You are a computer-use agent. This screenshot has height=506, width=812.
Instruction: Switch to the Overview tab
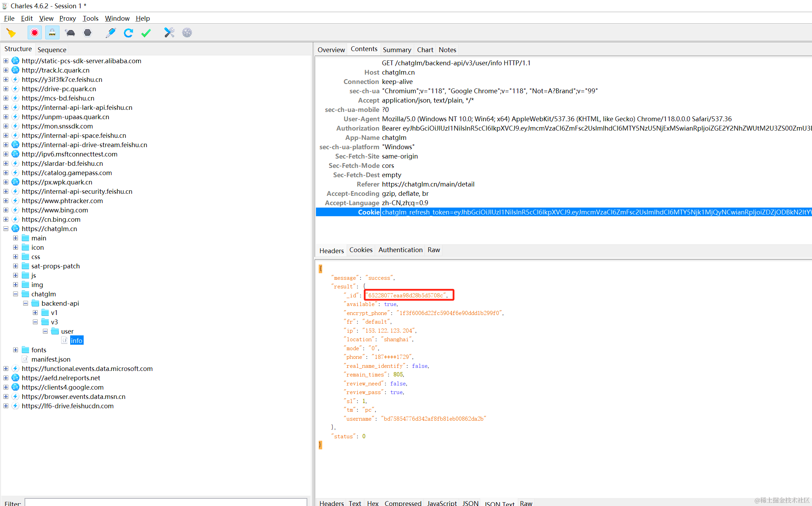pos(331,50)
